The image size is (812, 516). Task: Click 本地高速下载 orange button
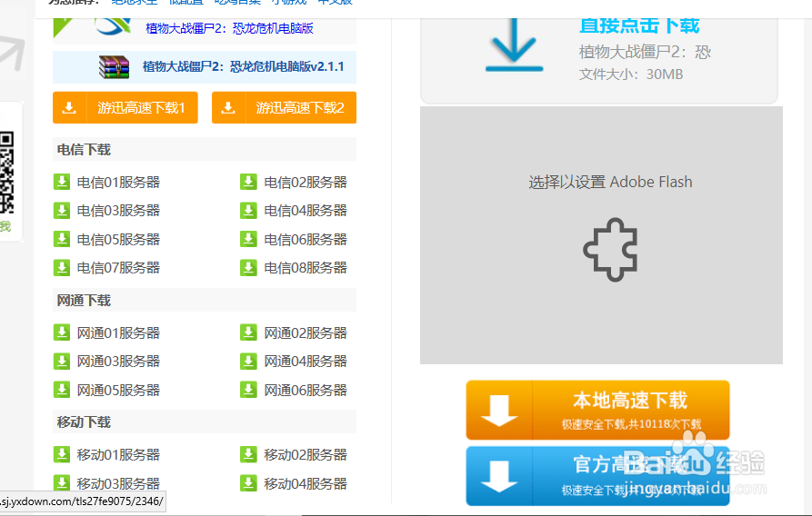click(597, 410)
